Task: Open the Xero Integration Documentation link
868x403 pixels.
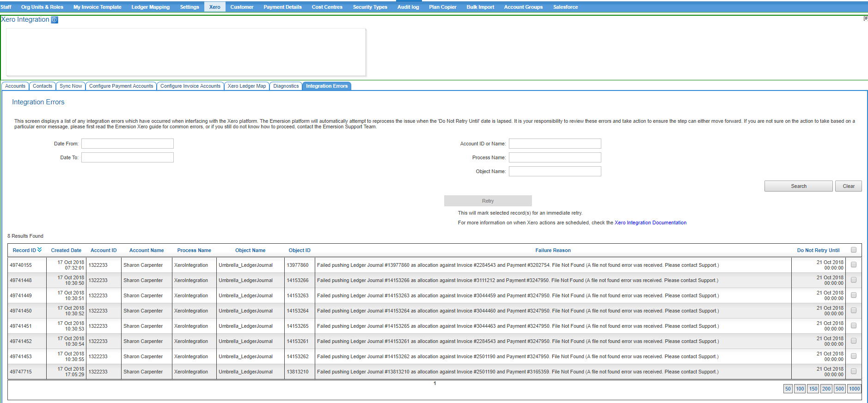Action: tap(650, 223)
